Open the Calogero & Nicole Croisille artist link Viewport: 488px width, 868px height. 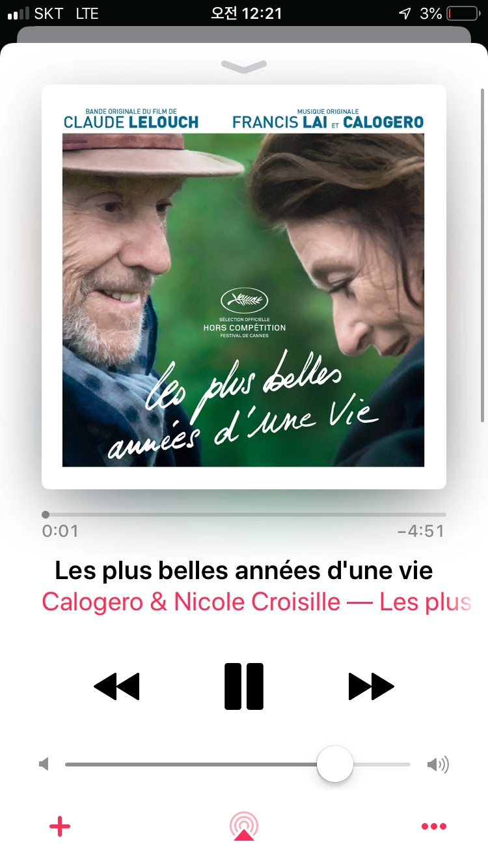(191, 602)
